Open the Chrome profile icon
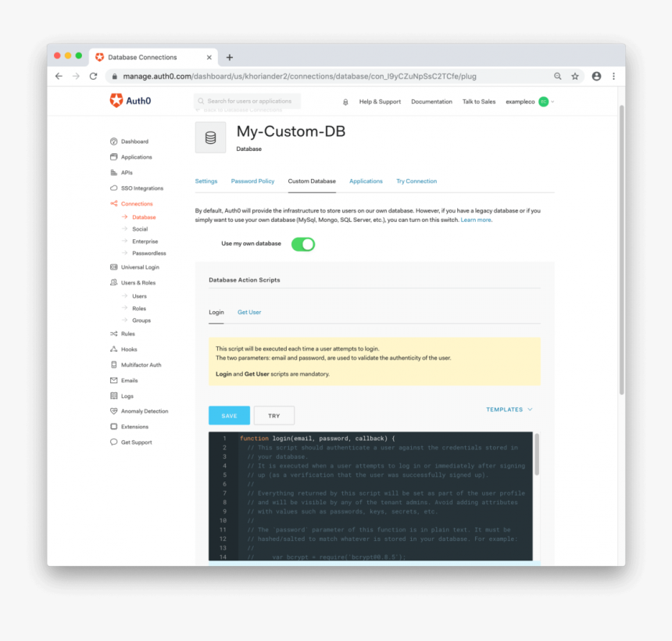The height and width of the screenshot is (641, 672). (596, 77)
